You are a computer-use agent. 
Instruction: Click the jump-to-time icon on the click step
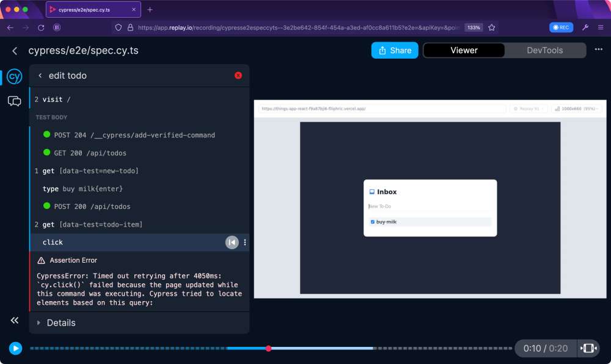231,242
